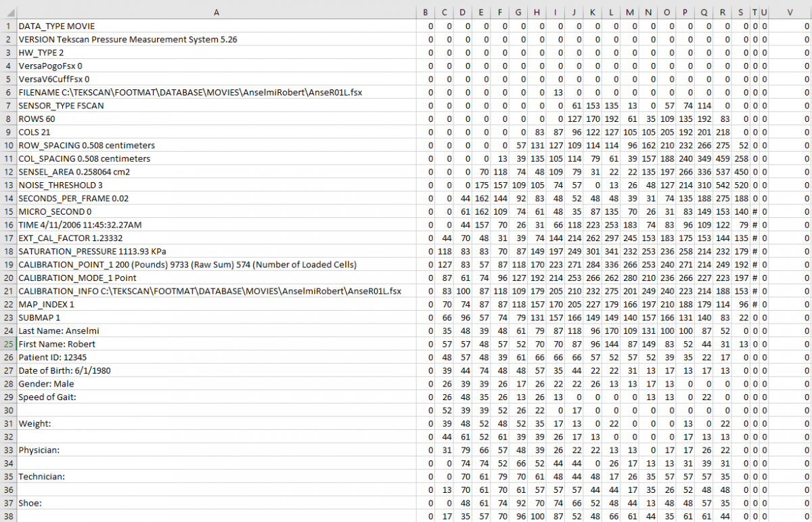Select cell 'Date of Birth: 6/1/1980'
Screen dimensions: 812x522
[216, 370]
